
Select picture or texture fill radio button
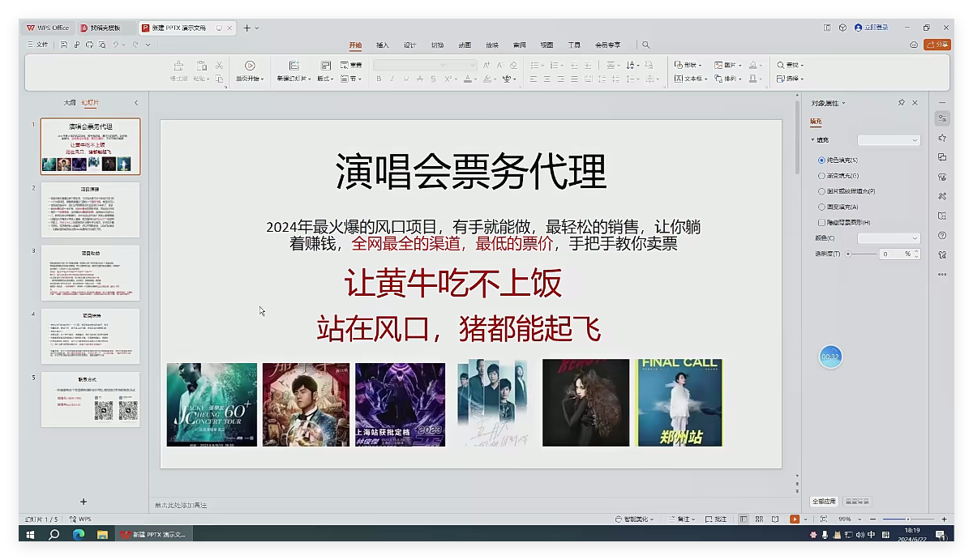(x=822, y=191)
